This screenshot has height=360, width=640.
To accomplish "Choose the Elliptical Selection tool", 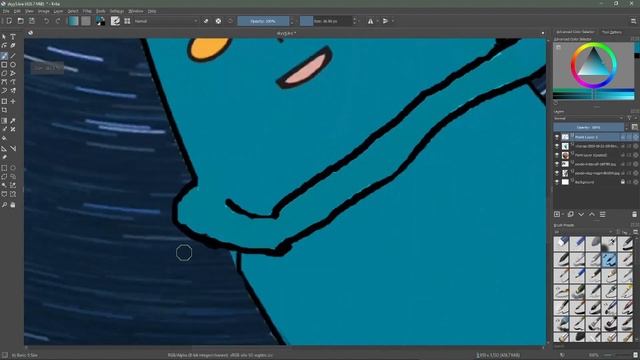I will [x=13, y=168].
